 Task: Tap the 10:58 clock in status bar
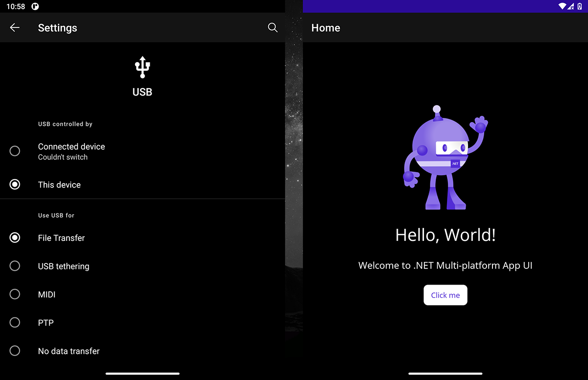click(x=16, y=6)
